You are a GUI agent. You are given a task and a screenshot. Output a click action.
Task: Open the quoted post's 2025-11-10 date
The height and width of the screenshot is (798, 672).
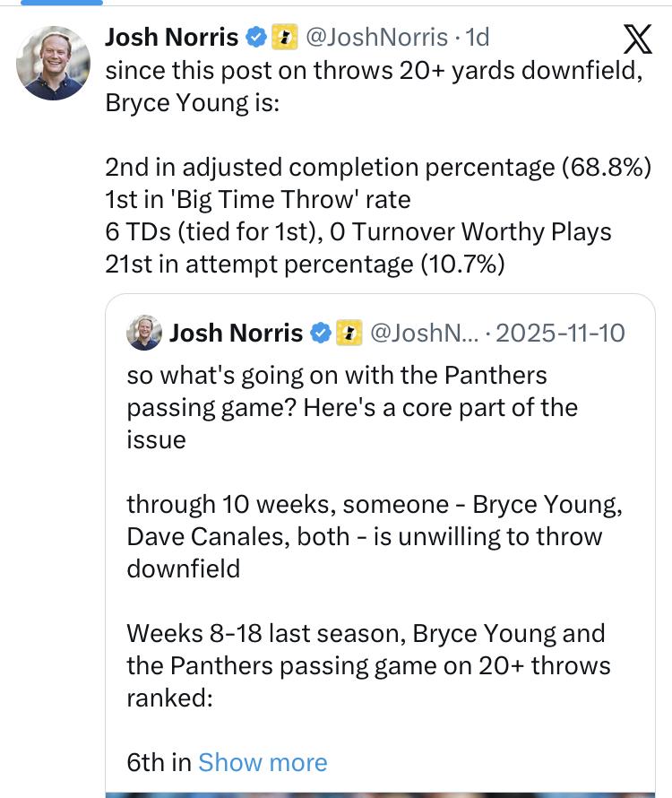[x=560, y=334]
